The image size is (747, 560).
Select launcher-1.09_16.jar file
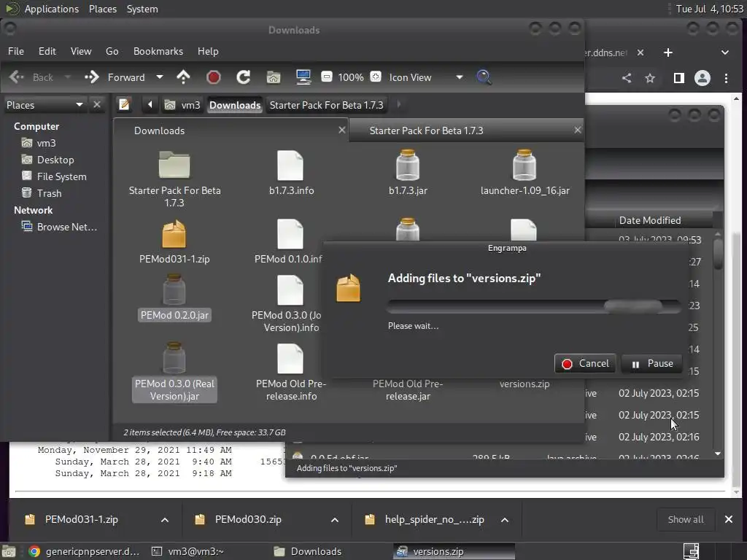(525, 173)
